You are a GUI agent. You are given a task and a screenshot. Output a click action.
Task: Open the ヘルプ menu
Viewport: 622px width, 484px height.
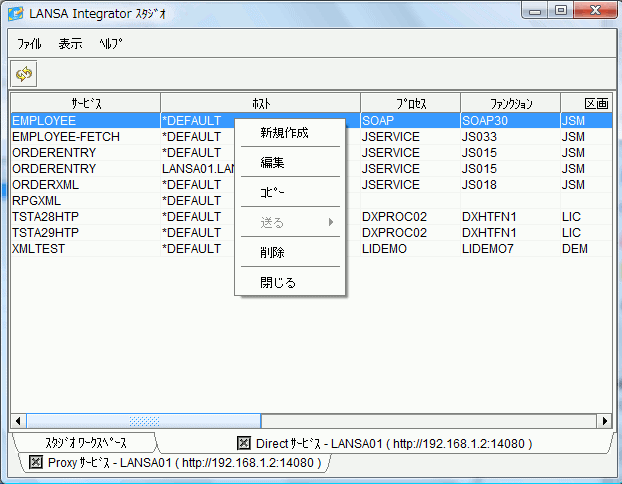click(x=111, y=44)
